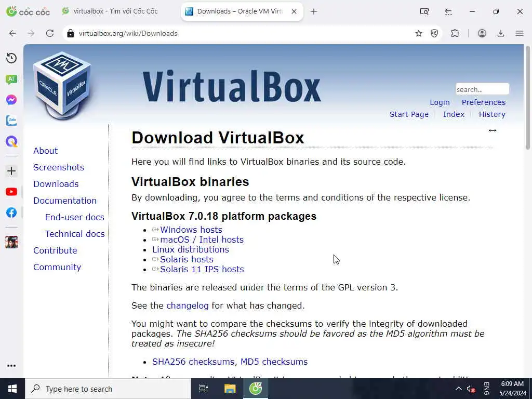This screenshot has width=532, height=399.
Task: Click the VirtualBox site search box
Action: pos(482,89)
